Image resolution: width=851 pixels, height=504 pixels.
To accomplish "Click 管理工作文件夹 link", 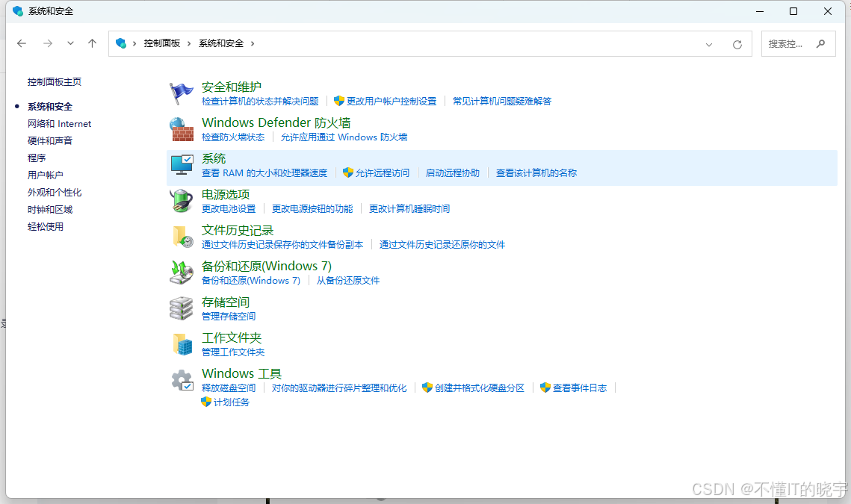I will 233,352.
